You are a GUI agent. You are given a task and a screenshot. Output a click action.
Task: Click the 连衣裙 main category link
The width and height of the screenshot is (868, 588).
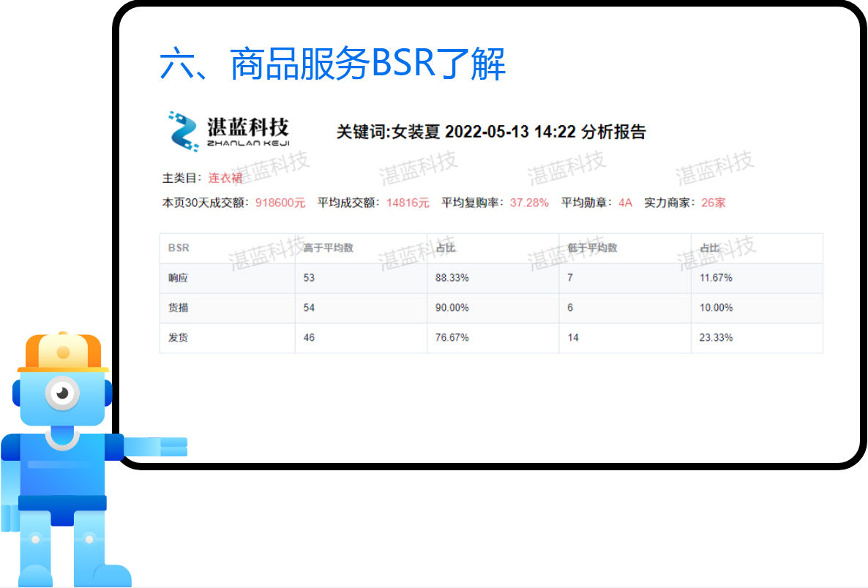(x=225, y=178)
